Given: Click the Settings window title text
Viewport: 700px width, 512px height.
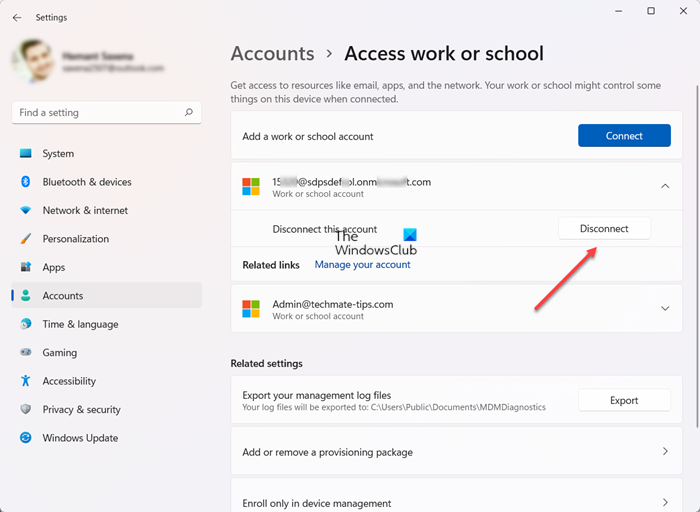Looking at the screenshot, I should coord(51,17).
